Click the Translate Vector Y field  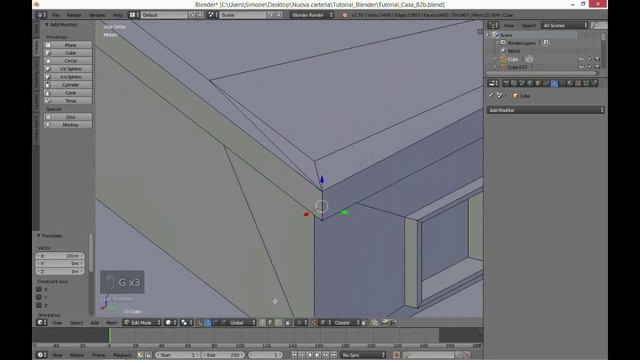point(60,264)
